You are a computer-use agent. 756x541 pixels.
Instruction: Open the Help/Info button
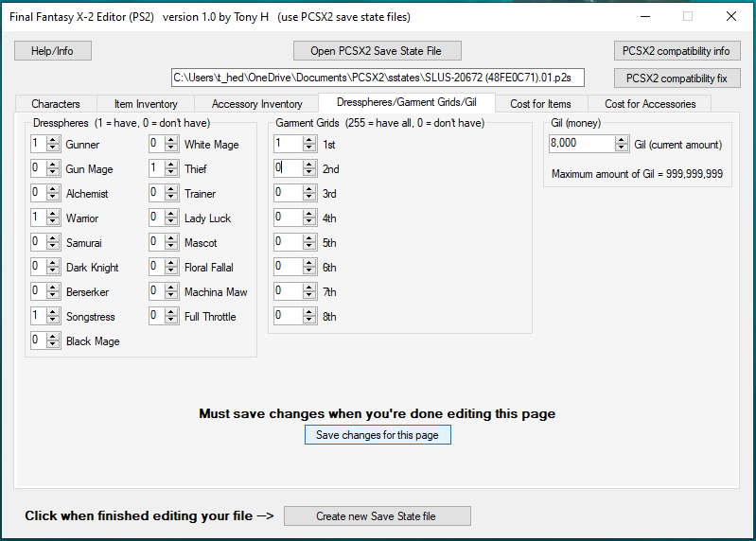(53, 50)
